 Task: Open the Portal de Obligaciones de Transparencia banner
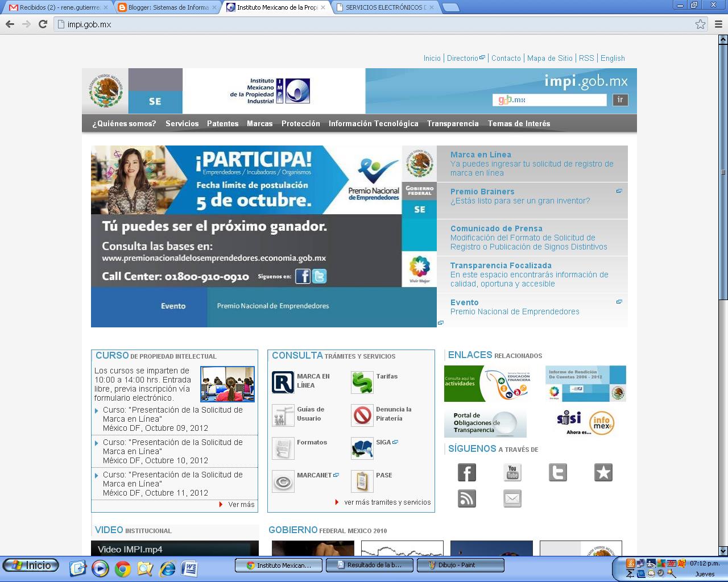tap(485, 423)
